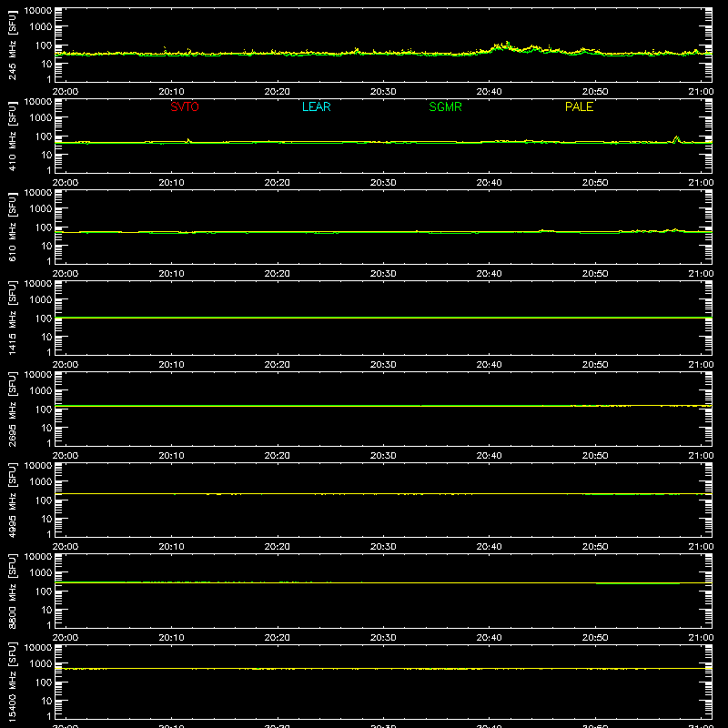Click the 20:50 time label under 410 MHz plot

tap(595, 183)
